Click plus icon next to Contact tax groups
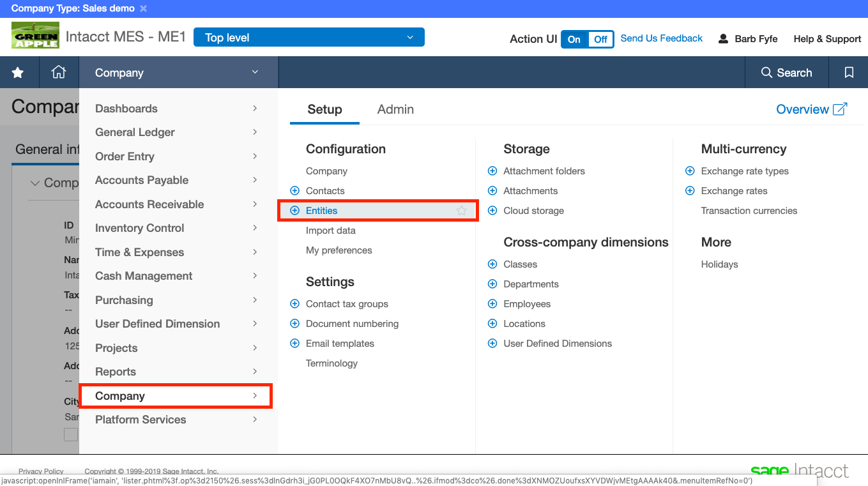868x486 pixels. pyautogui.click(x=294, y=304)
